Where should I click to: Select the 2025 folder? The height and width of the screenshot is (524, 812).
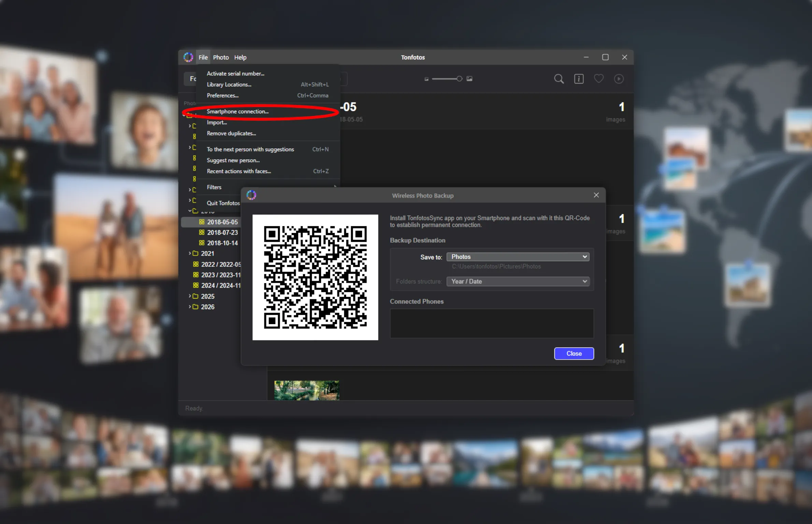[207, 296]
